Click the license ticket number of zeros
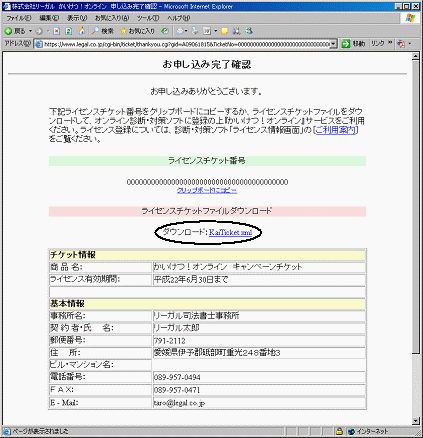 pos(207,182)
